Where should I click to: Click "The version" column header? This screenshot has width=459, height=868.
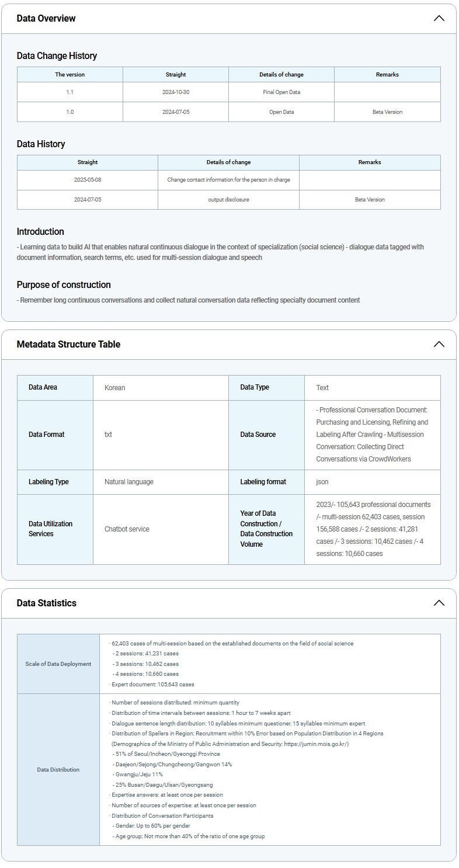pos(70,75)
